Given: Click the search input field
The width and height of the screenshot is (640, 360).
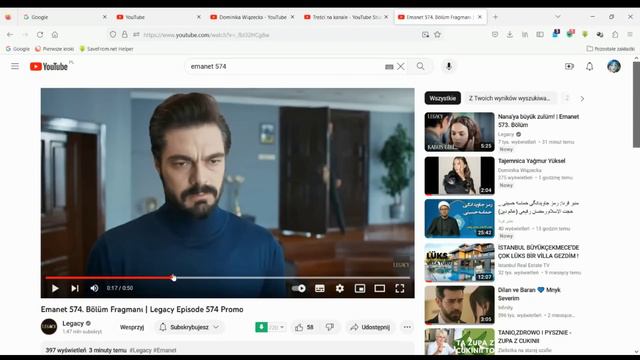Looking at the screenshot, I should 286,66.
